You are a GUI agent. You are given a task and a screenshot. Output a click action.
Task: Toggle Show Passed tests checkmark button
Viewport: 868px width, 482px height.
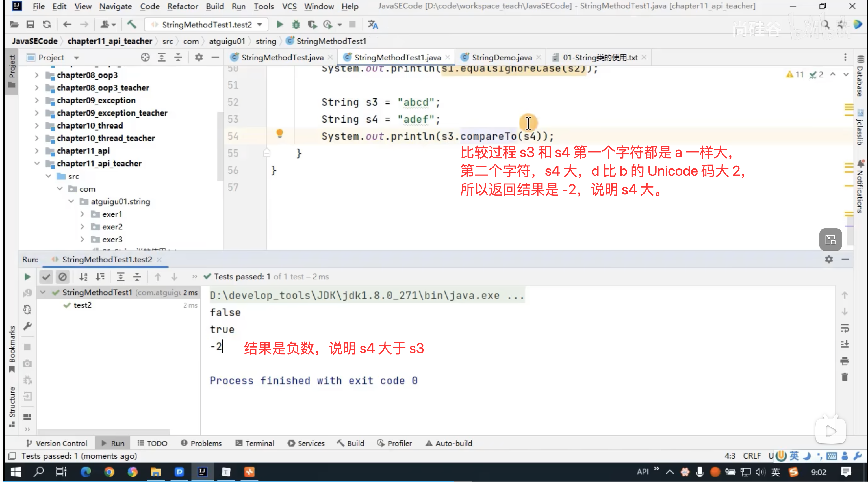tap(46, 277)
